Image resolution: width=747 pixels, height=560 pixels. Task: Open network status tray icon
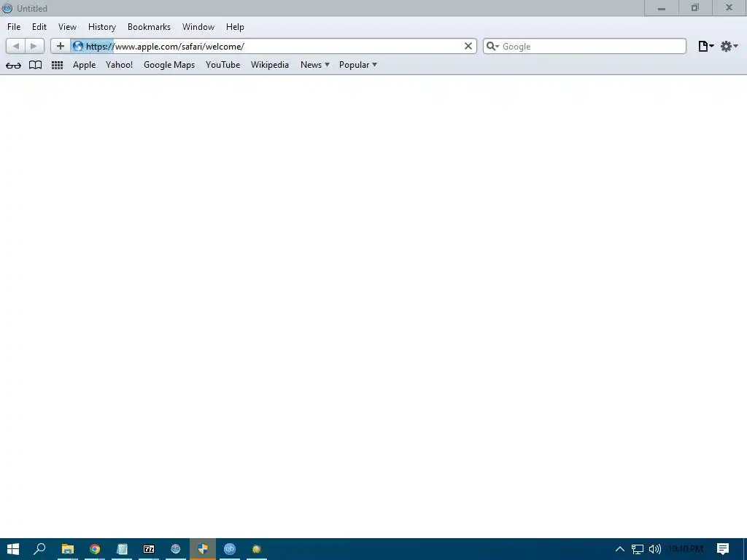pyautogui.click(x=638, y=549)
